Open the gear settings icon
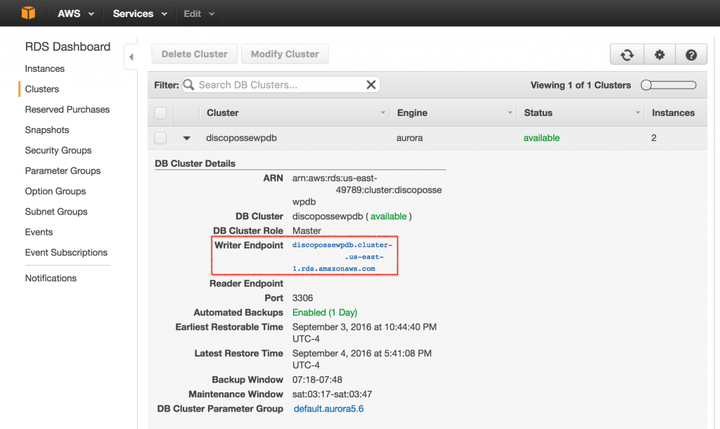 coord(659,55)
